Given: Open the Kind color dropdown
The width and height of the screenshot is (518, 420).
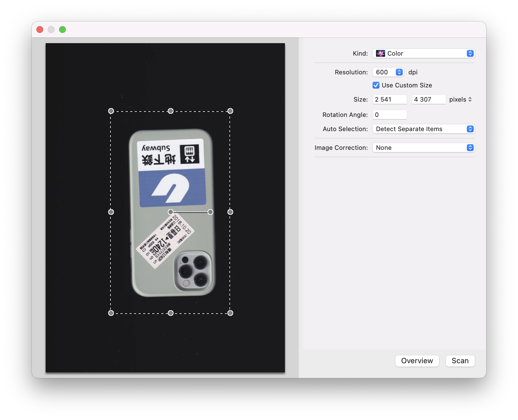Looking at the screenshot, I should click(x=423, y=53).
